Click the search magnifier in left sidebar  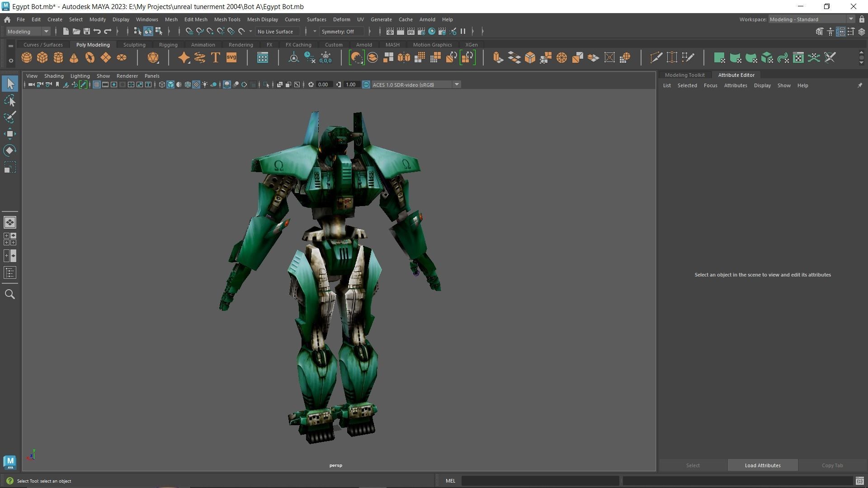click(x=10, y=295)
